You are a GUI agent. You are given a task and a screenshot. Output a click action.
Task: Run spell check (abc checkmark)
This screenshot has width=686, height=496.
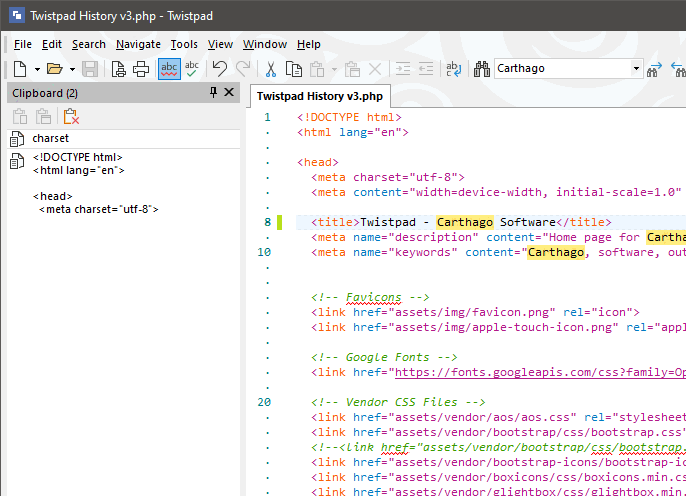[x=192, y=69]
